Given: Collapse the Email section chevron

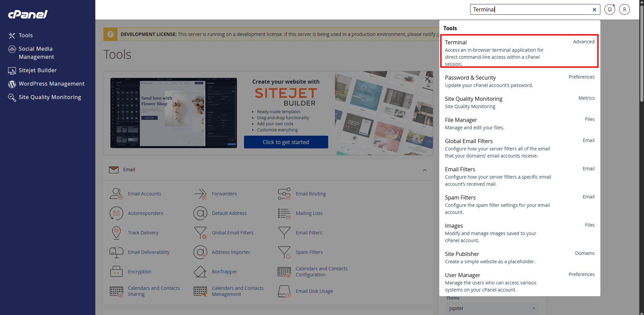Looking at the screenshot, I should [425, 170].
